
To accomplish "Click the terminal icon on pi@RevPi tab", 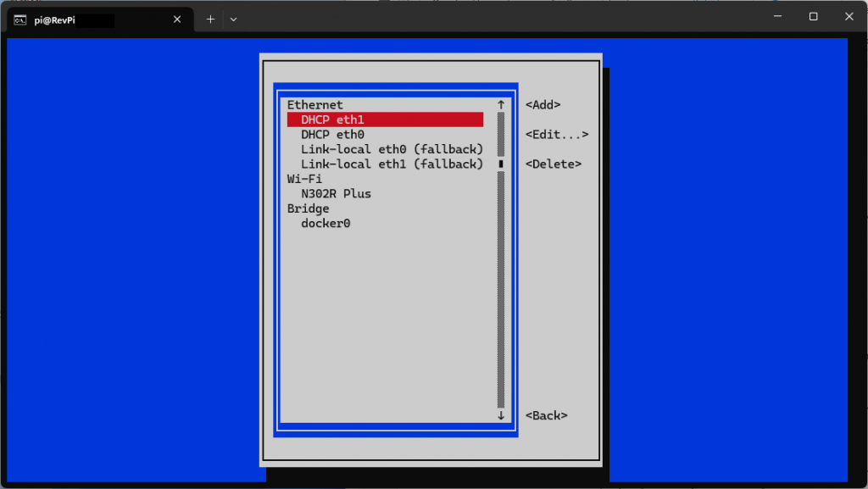I will pos(20,19).
